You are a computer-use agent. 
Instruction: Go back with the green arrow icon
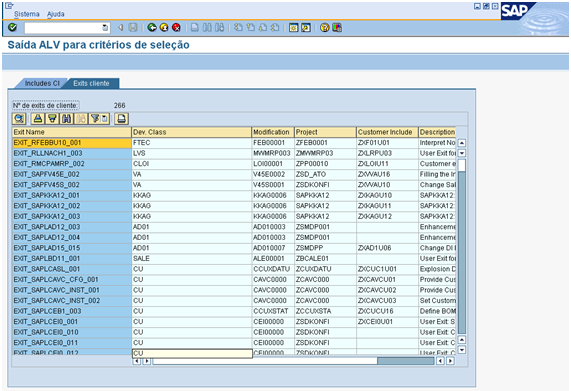(152, 27)
